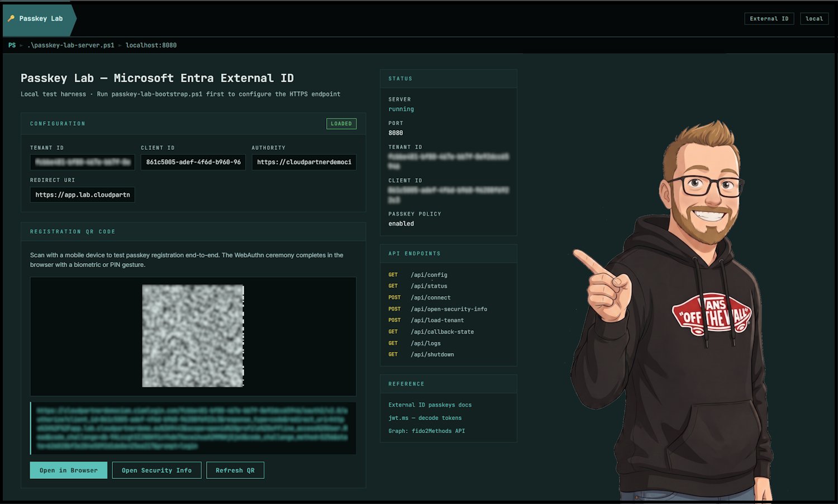The height and width of the screenshot is (504, 838).
Task: Refresh the QR code
Action: [235, 470]
